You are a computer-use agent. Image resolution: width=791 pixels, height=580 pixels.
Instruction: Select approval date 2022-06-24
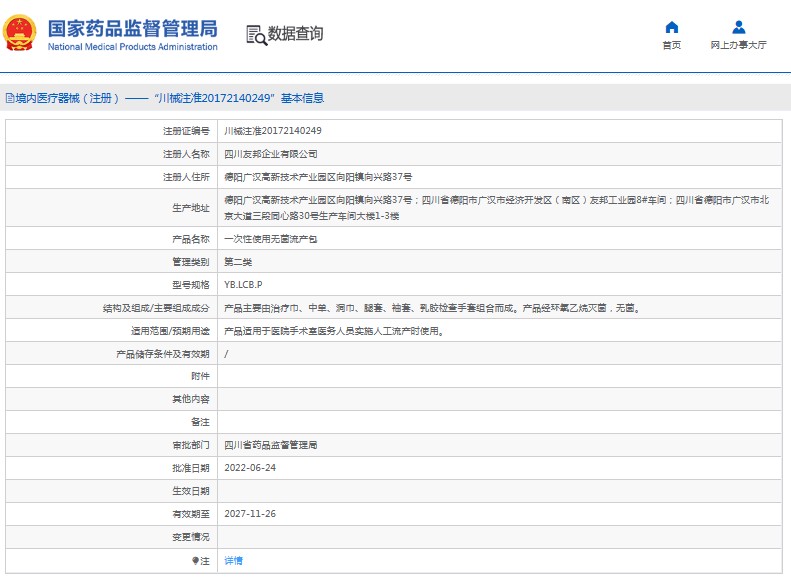(x=250, y=468)
